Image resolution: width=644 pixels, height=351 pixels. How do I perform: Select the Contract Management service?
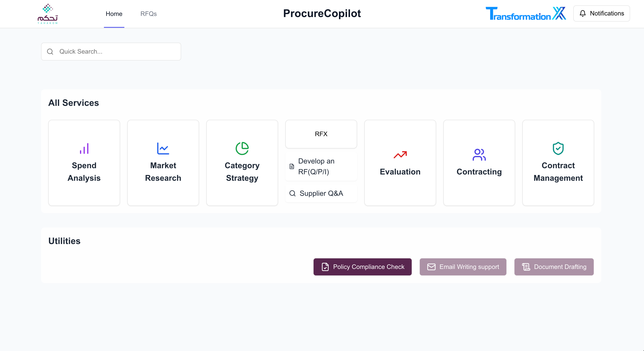558,163
